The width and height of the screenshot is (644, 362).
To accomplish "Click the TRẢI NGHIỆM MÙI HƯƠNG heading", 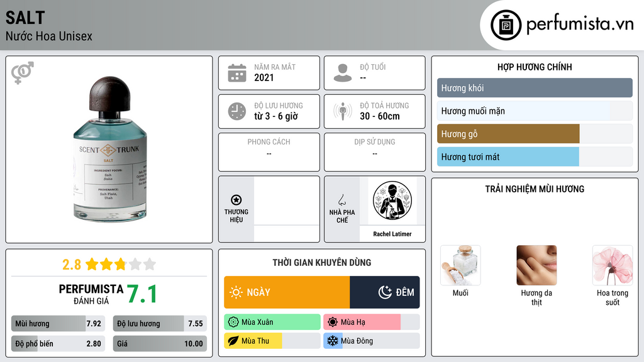I will [x=535, y=189].
